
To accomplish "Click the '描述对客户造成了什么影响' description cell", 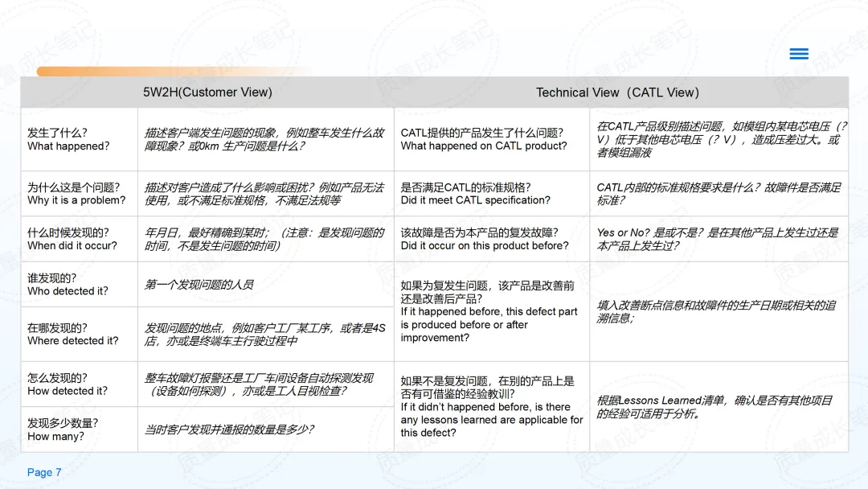I will tap(266, 194).
